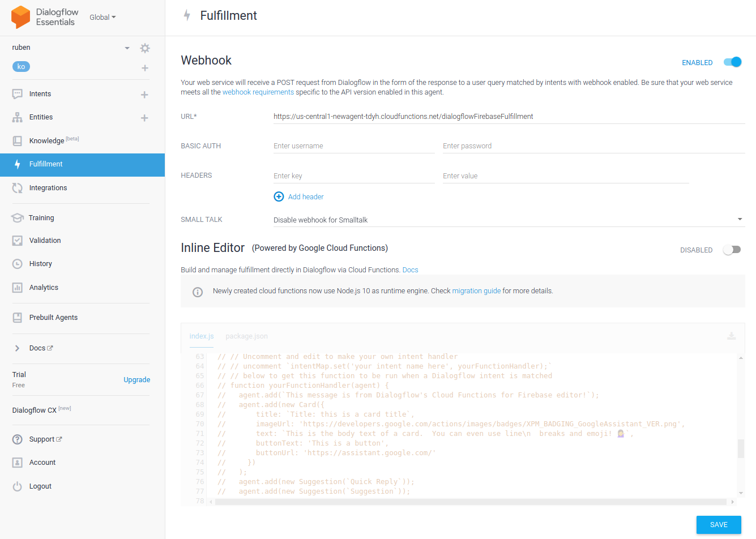Click Enter password field
756x539 pixels.
pos(593,146)
